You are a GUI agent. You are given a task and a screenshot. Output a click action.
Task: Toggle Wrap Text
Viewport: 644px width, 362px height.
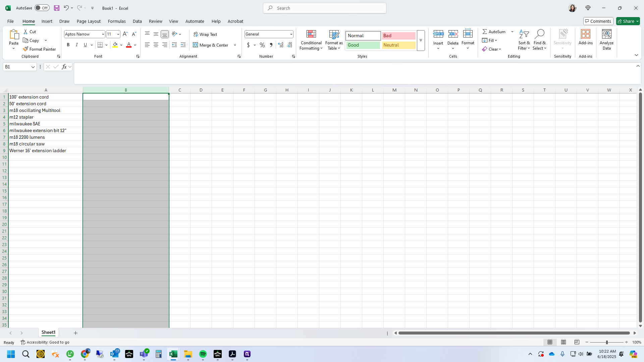205,34
